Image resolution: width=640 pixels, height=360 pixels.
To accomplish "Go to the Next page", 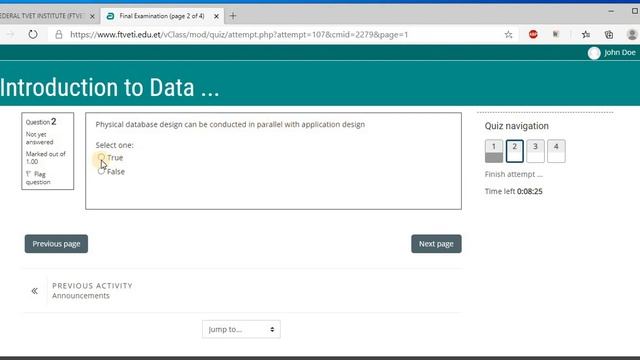I will point(436,244).
